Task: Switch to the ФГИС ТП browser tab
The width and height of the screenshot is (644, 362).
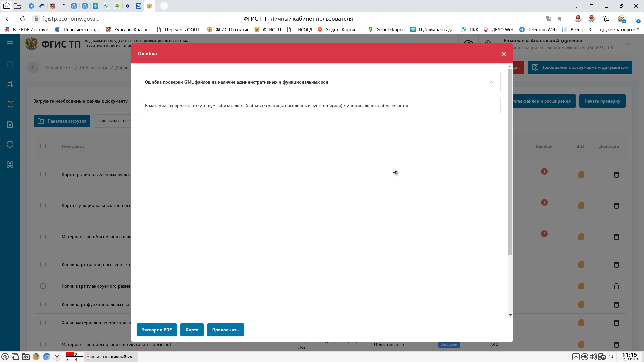Action: pos(150,6)
